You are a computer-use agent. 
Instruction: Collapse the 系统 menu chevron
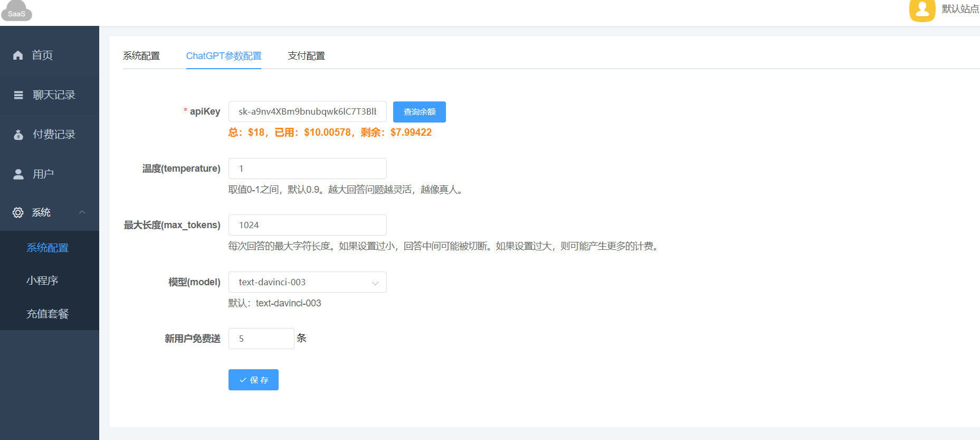click(82, 212)
